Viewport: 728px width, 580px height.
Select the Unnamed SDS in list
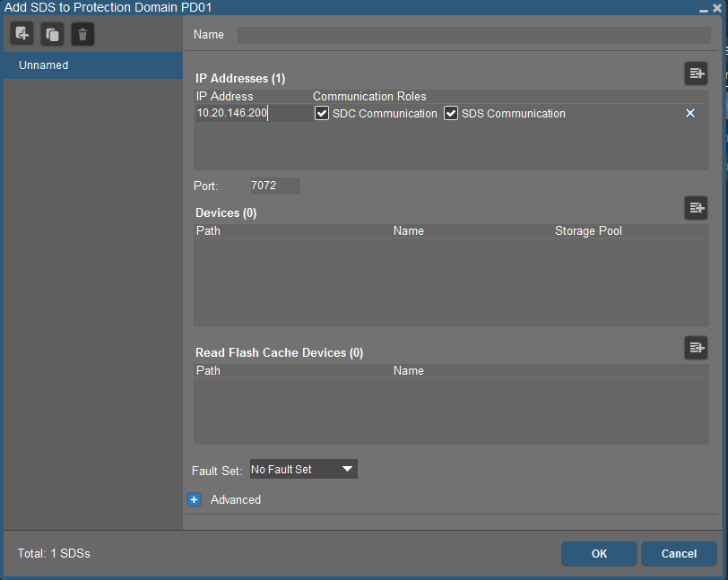pos(93,65)
